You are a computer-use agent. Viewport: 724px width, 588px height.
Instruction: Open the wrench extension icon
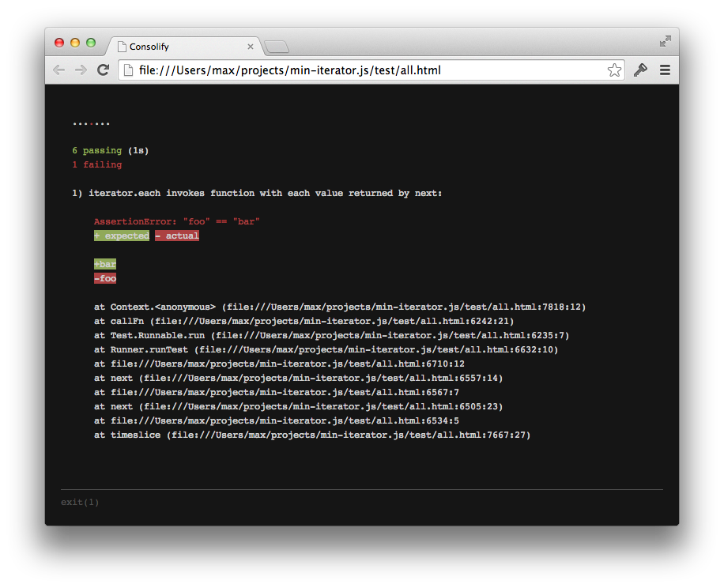point(640,70)
